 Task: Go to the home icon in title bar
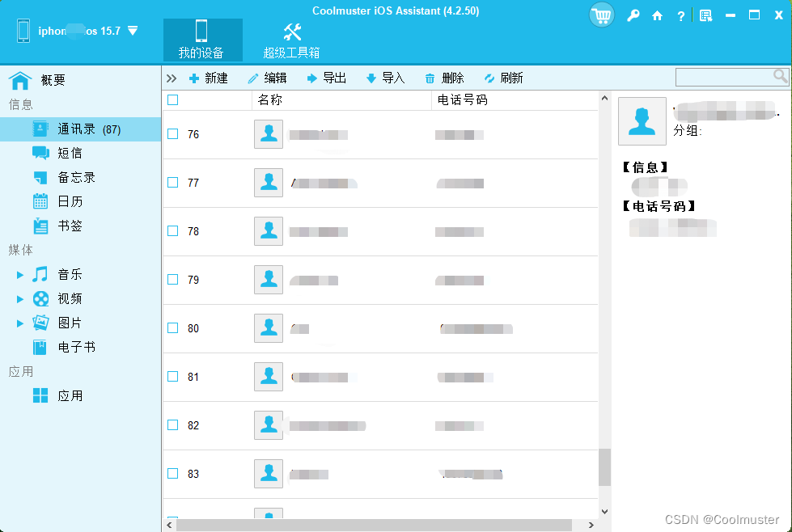click(x=657, y=15)
